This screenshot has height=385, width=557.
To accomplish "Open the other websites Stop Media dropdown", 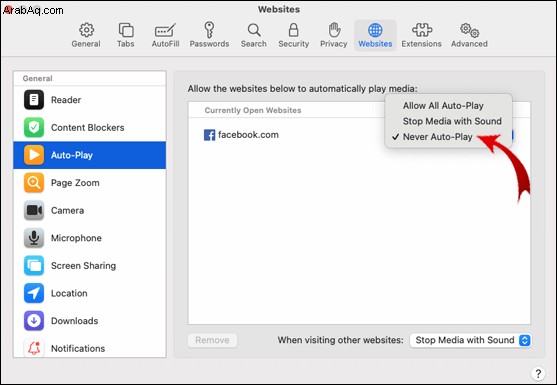I will pos(471,340).
